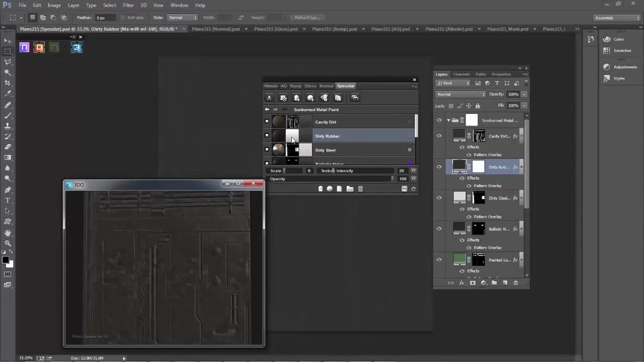Screen dimensions: 644x362
Task: Click the 3DO launcher icon in floating toolbar
Action: point(76,48)
